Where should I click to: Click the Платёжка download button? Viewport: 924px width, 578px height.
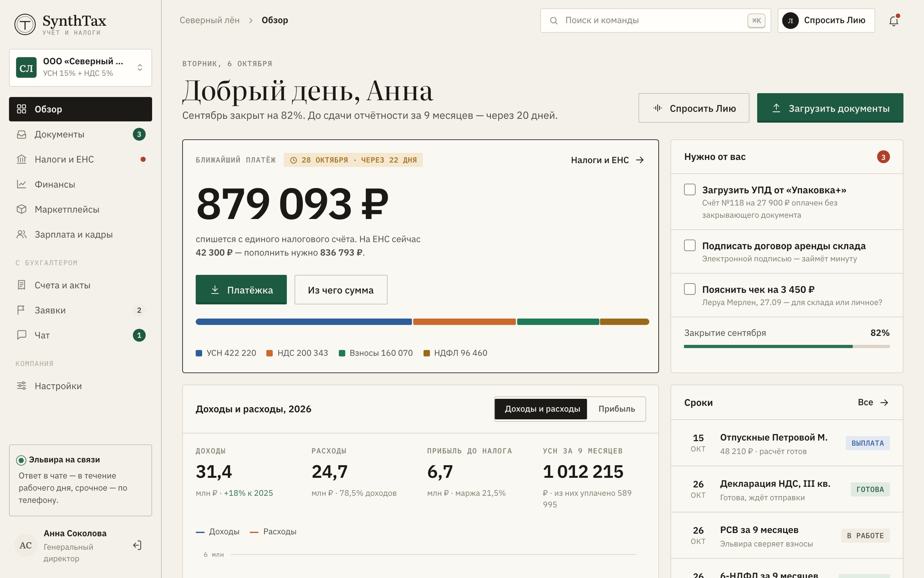coord(241,290)
